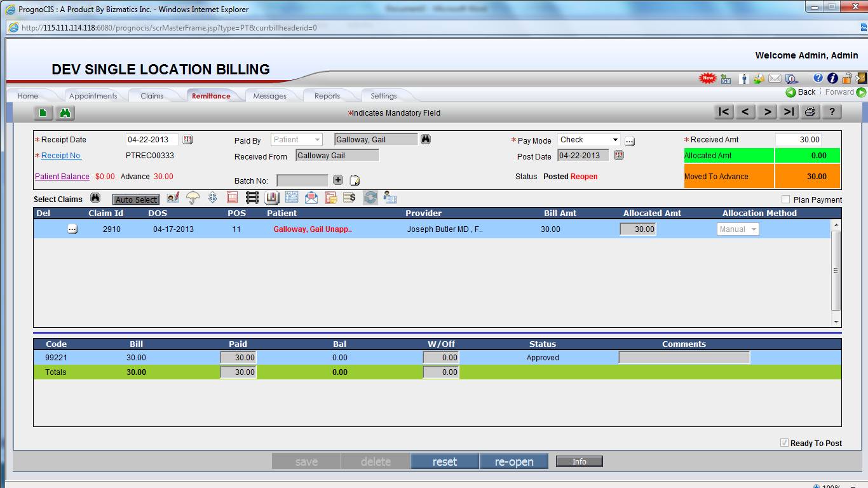This screenshot has height=488, width=868.
Task: Click the standing person icon in header
Action: (744, 79)
